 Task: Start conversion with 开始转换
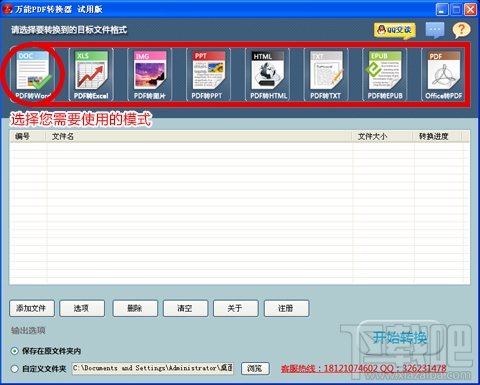[400, 338]
